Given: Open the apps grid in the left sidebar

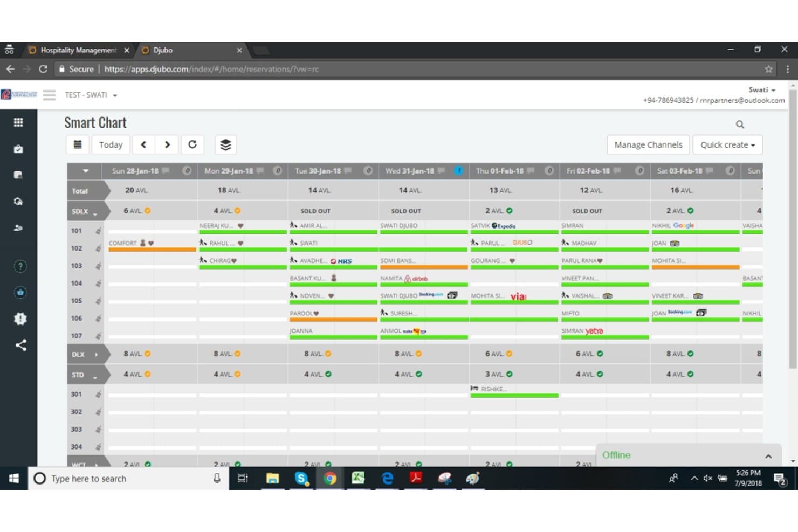Looking at the screenshot, I should coord(18,122).
